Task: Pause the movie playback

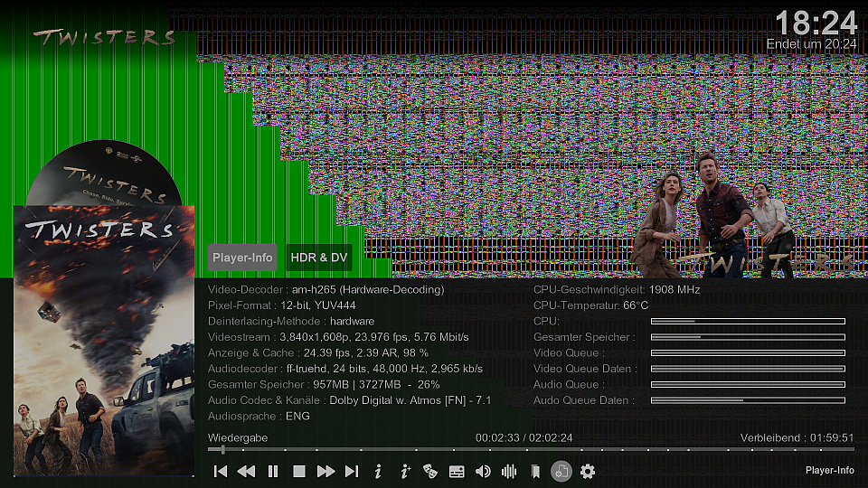Action: [273, 472]
